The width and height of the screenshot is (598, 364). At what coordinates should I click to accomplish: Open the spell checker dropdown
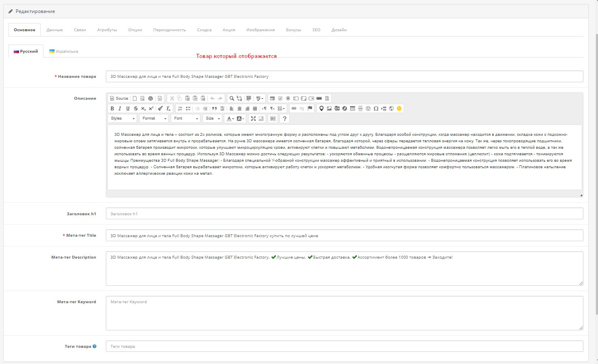click(x=260, y=98)
